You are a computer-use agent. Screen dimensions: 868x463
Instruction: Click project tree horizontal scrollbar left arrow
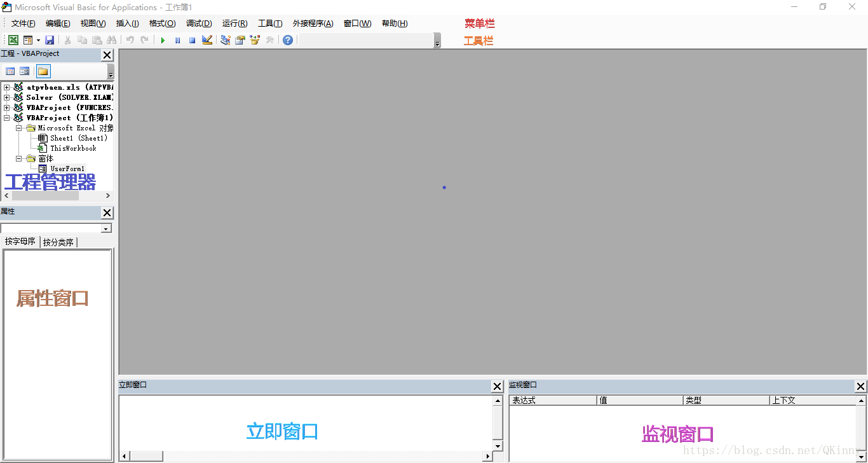[x=6, y=196]
